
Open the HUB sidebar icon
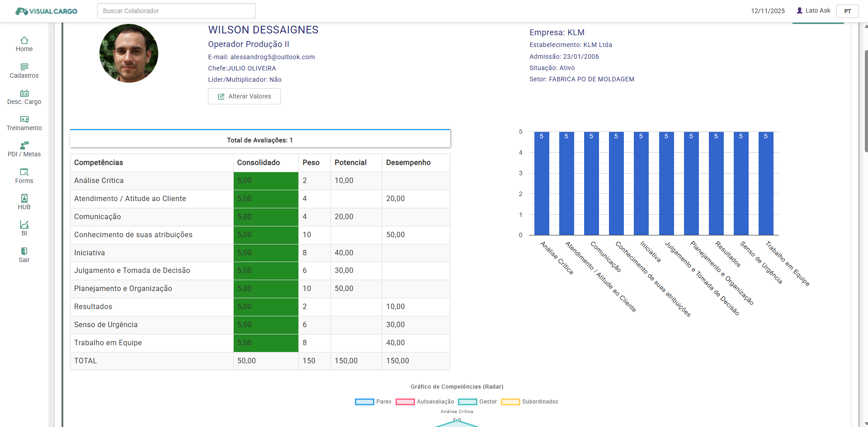24,198
